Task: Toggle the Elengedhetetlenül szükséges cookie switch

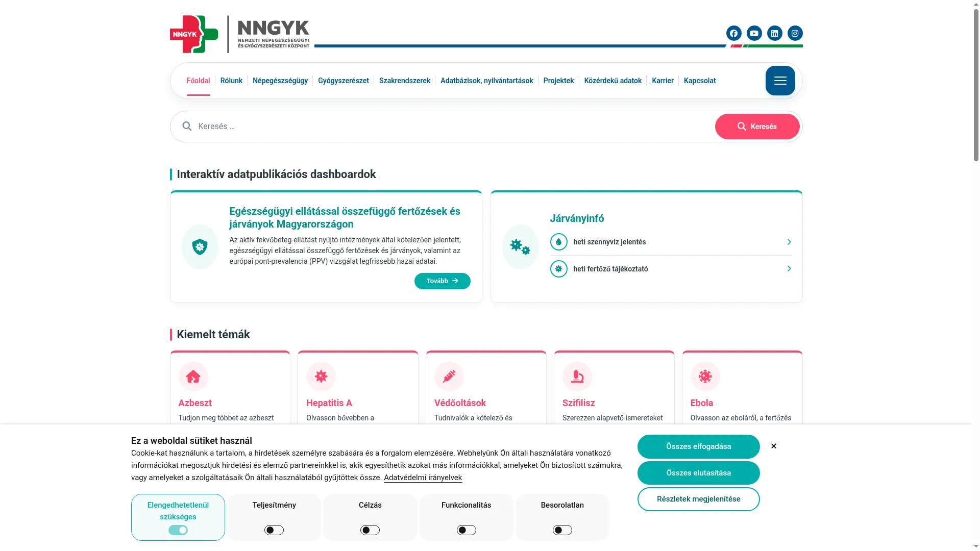Action: (178, 530)
